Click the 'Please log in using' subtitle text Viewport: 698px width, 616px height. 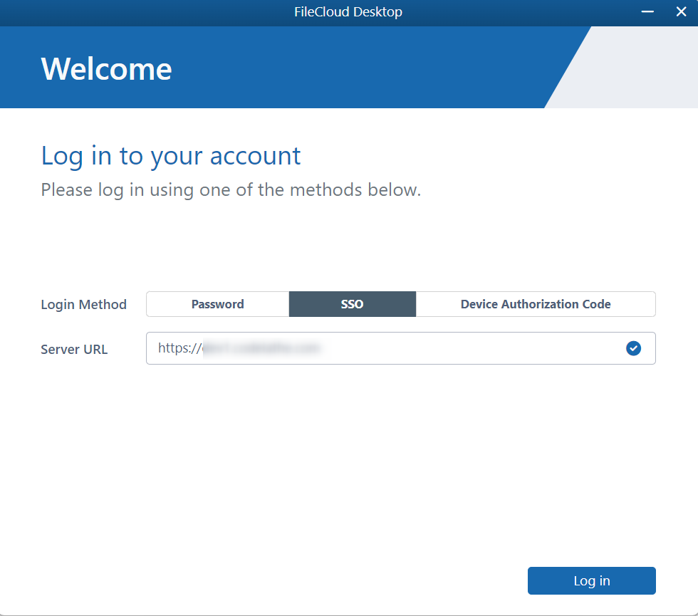coord(231,190)
